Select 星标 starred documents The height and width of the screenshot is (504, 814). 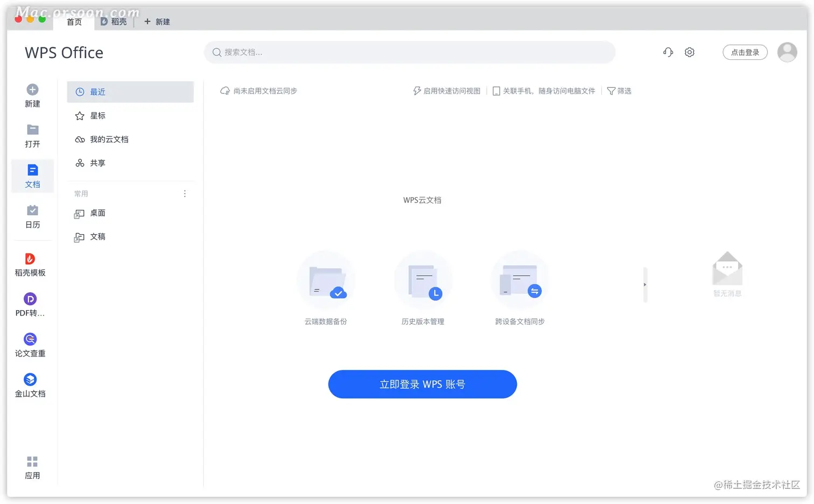(x=130, y=116)
